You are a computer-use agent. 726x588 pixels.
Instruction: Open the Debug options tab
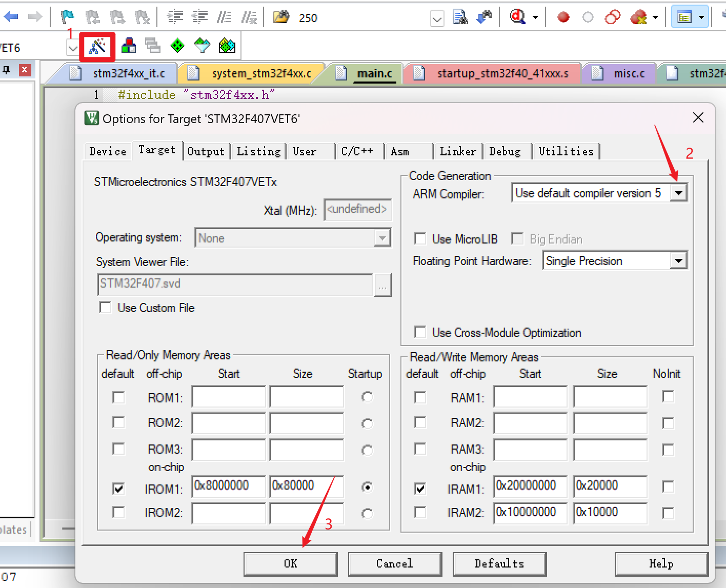tap(505, 151)
